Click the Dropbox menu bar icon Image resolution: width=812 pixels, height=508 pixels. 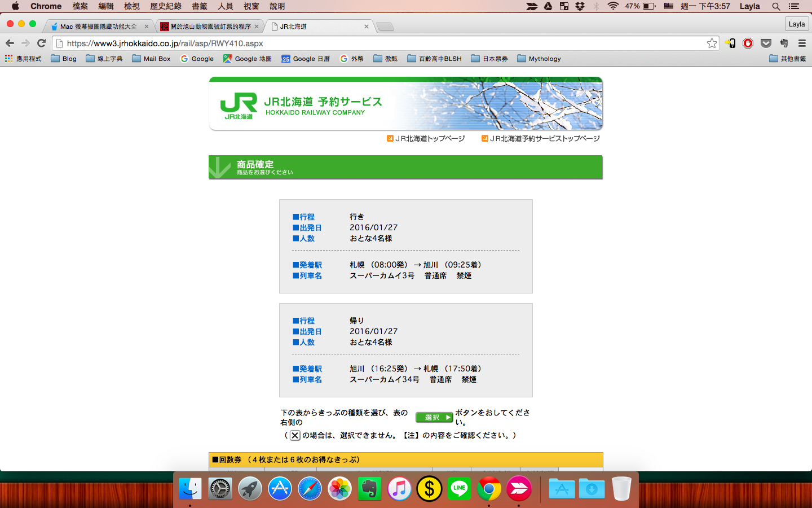(x=580, y=6)
